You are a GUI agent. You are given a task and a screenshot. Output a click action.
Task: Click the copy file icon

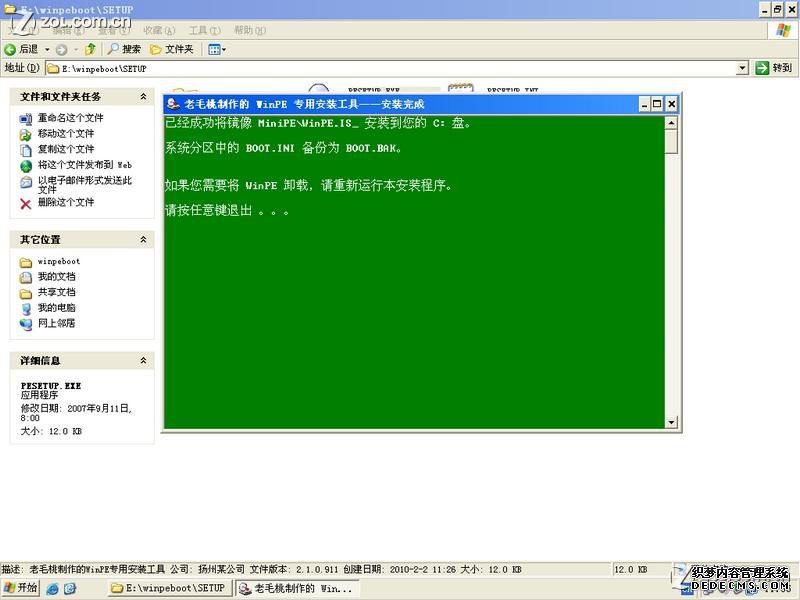(x=26, y=150)
